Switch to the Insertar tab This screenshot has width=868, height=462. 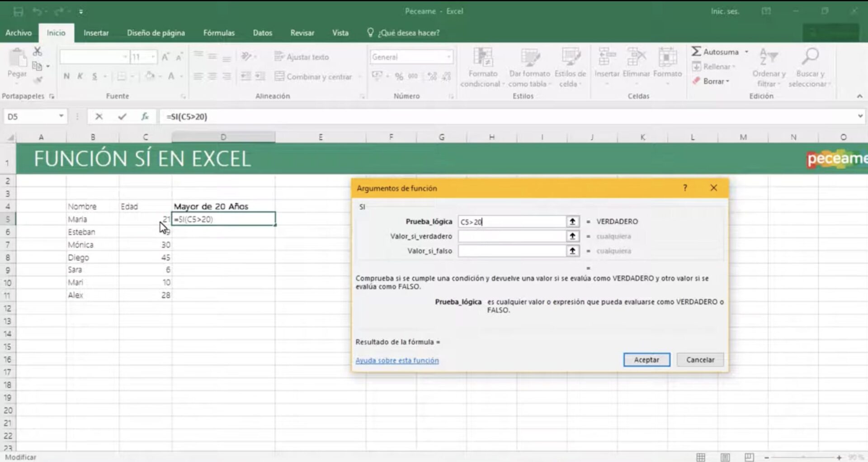[x=96, y=33]
